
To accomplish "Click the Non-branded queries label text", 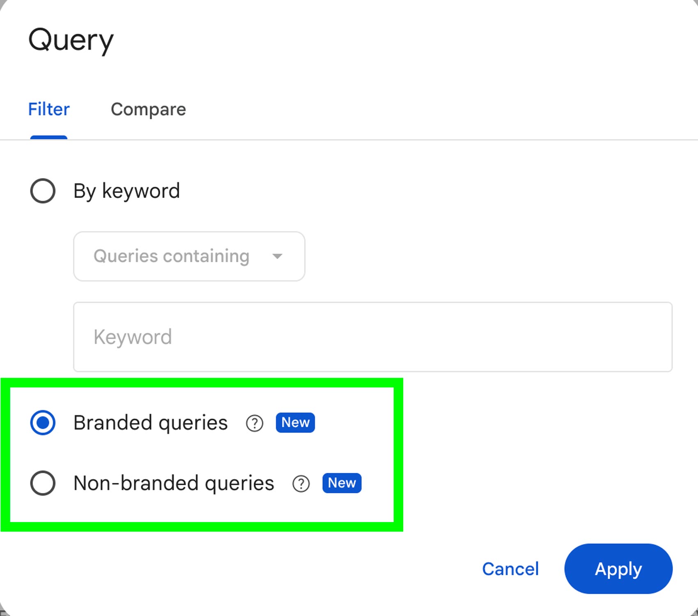I will [x=174, y=483].
